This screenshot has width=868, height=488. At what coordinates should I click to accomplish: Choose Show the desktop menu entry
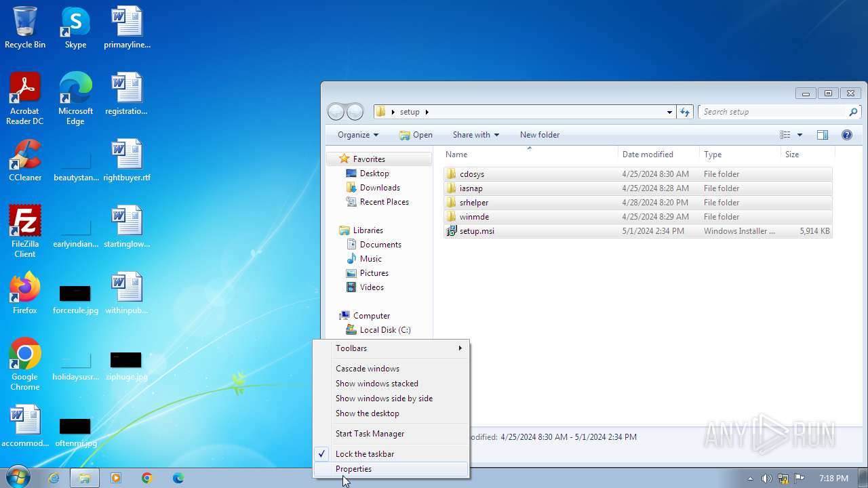391,413
